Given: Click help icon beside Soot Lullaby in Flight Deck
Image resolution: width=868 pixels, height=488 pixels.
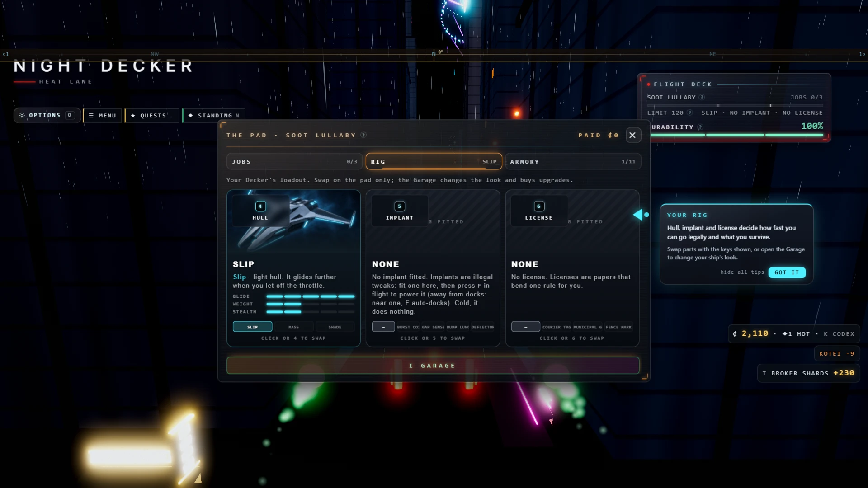Looking at the screenshot, I should (702, 97).
